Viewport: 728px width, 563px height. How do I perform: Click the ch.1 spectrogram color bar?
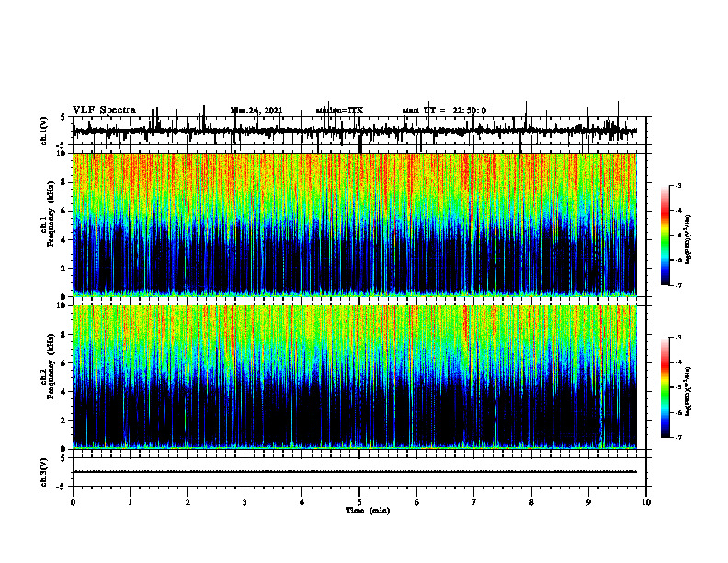click(665, 236)
